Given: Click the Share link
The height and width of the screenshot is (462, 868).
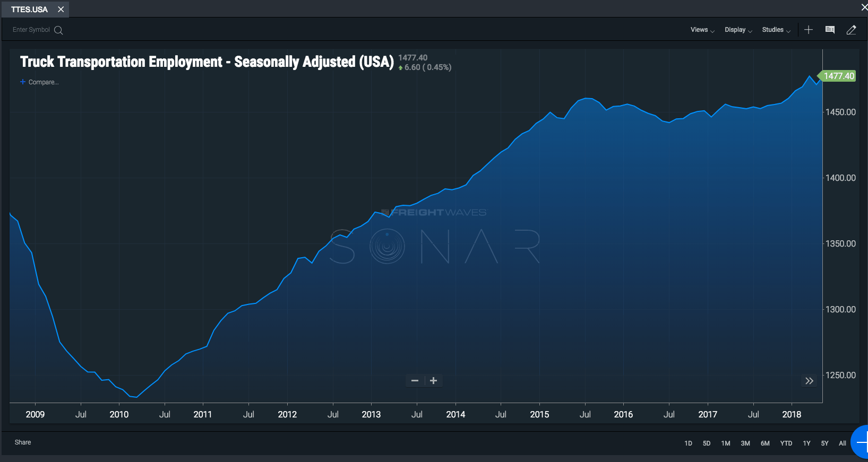Looking at the screenshot, I should 23,442.
